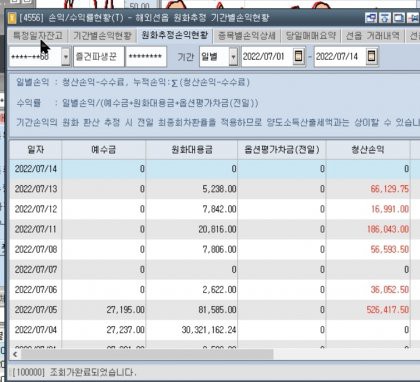Click the 원화대용금 column header
420x382 pixels.
[x=192, y=150]
